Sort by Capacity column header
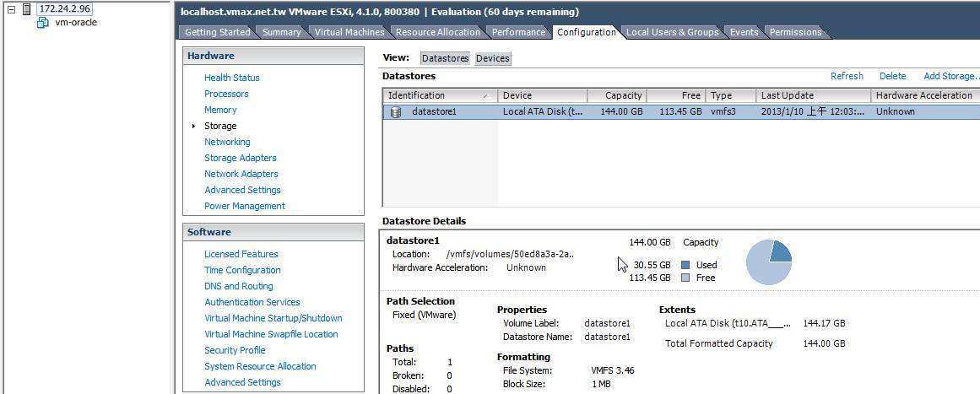 [617, 95]
